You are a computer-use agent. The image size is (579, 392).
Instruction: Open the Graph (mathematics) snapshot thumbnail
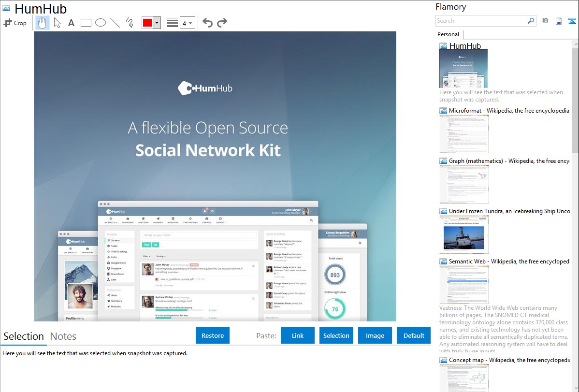[464, 184]
